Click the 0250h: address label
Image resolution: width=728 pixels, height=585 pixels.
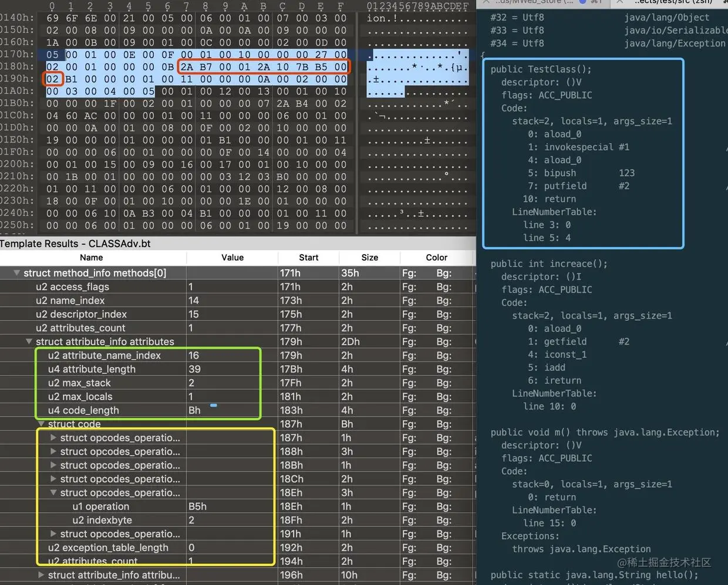tap(17, 225)
